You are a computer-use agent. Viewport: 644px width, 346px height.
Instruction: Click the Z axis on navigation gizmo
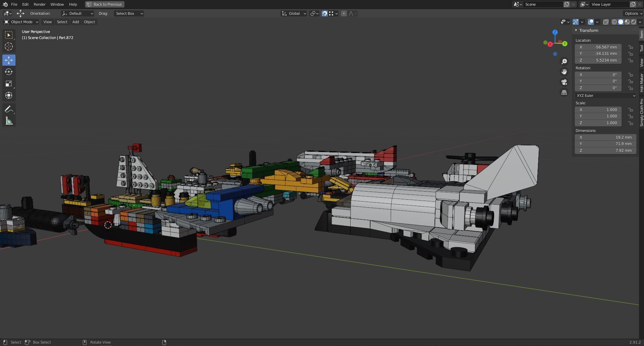coord(555,32)
